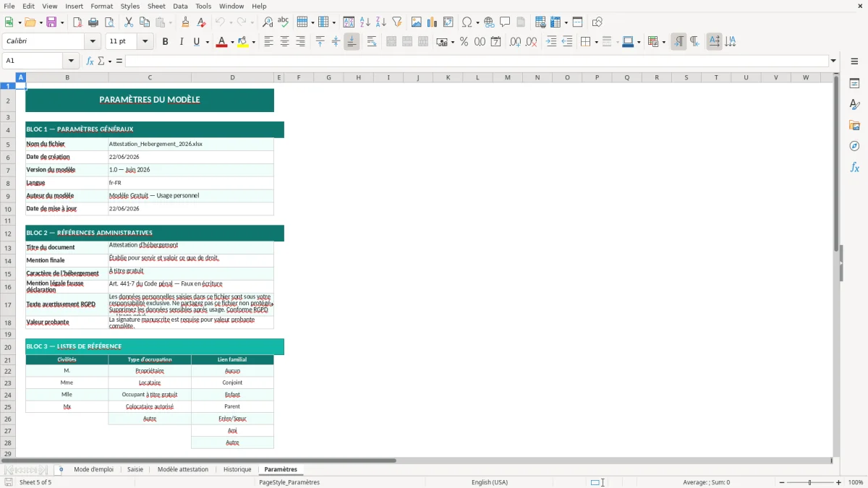Insert image icon
This screenshot has width=868, height=488.
[416, 22]
